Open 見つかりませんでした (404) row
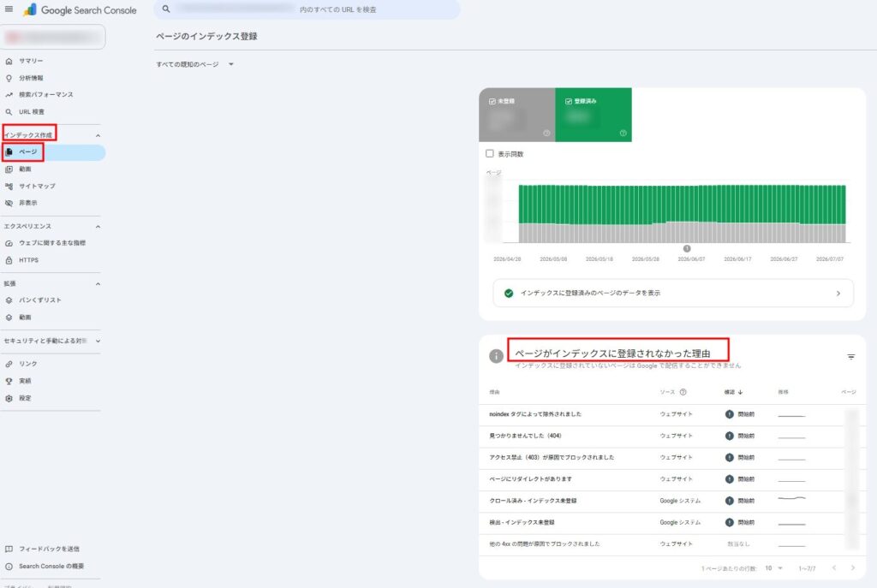The image size is (877, 588). (672, 436)
